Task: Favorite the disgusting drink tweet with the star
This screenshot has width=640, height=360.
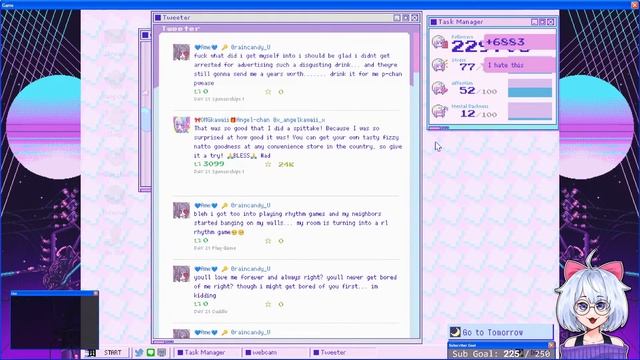Action: [x=268, y=91]
